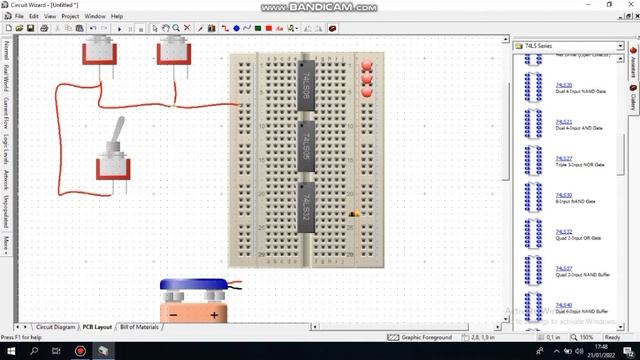Image resolution: width=640 pixels, height=360 pixels.
Task: Select the curved line tool
Action: pyautogui.click(x=247, y=28)
